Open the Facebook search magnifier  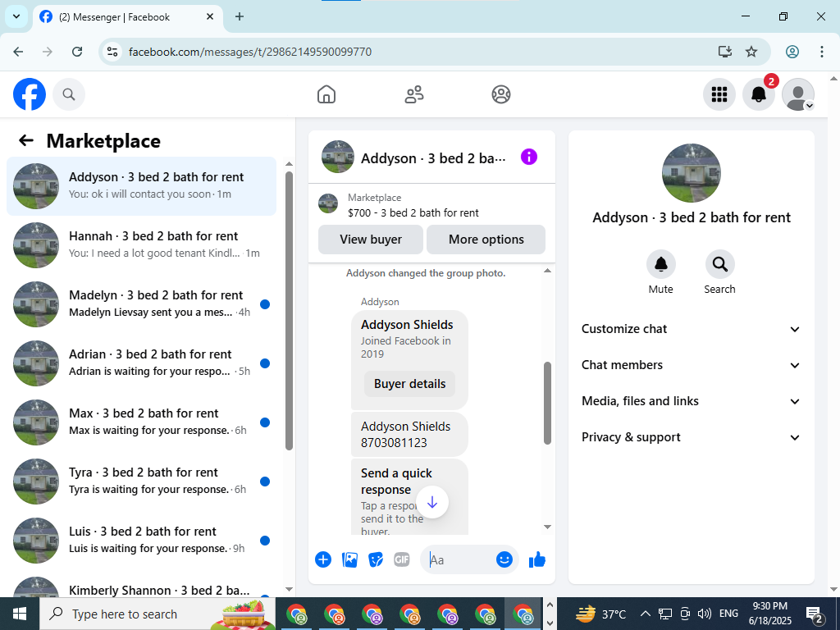pos(69,94)
